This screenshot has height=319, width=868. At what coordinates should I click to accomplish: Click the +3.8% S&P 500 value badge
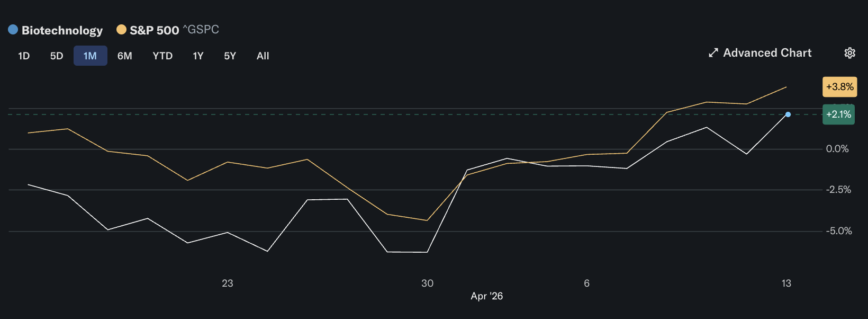pyautogui.click(x=839, y=87)
